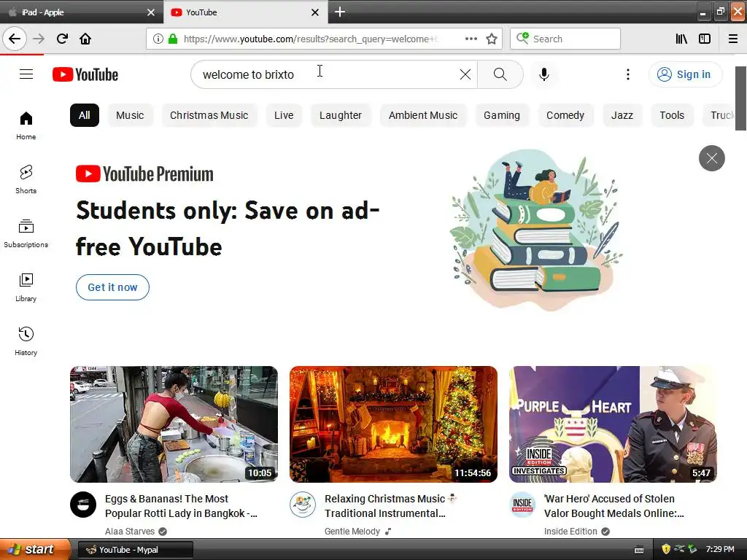Screen dimensions: 747x560
Task: Open the Windows start menu
Action: coord(35,550)
